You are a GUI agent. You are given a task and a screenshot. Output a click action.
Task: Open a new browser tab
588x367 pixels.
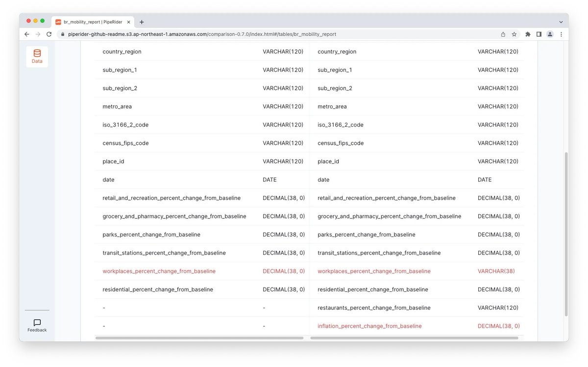142,22
